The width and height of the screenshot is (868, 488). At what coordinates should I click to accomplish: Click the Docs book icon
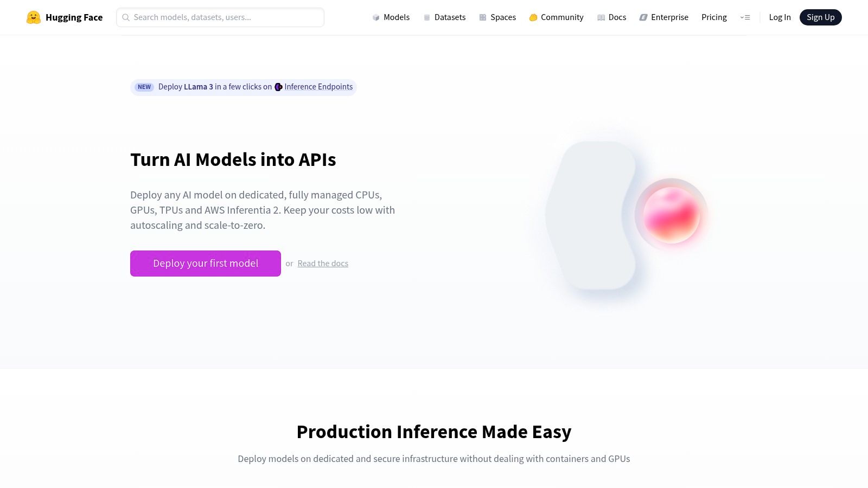pyautogui.click(x=601, y=17)
